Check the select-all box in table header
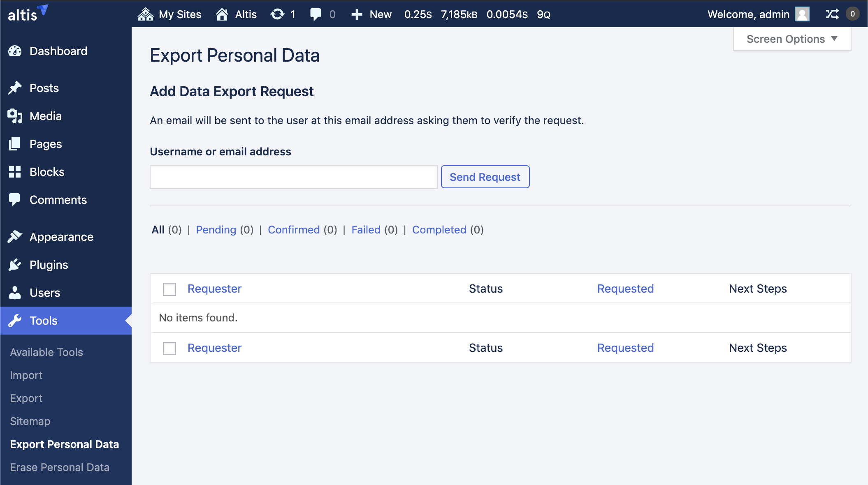Screen dimensions: 868x485 pyautogui.click(x=169, y=289)
